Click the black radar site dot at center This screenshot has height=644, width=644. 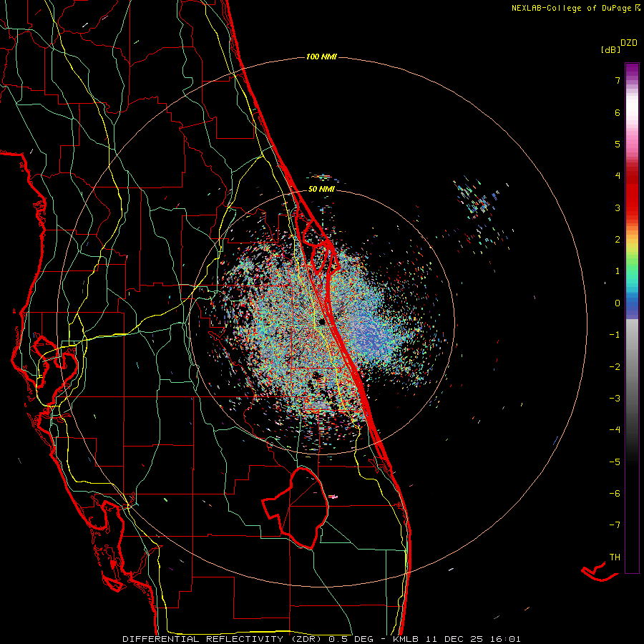click(322, 322)
